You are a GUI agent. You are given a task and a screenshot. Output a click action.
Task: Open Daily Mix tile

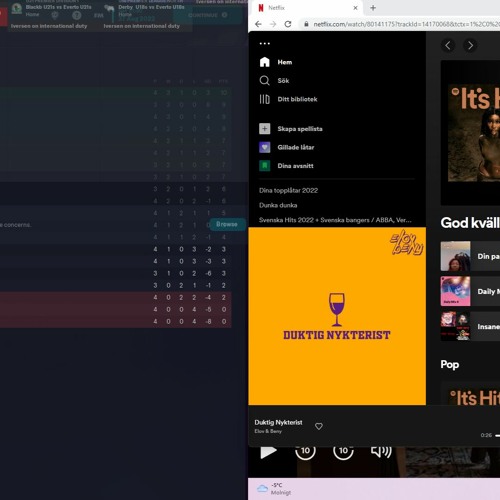470,291
